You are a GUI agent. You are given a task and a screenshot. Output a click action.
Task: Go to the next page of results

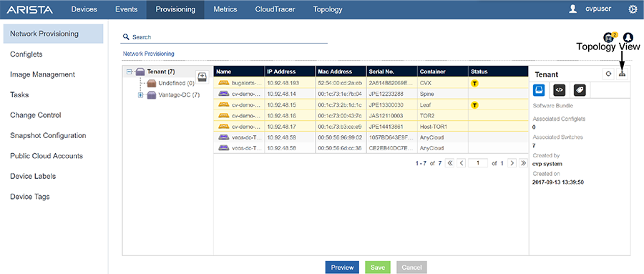click(x=512, y=163)
